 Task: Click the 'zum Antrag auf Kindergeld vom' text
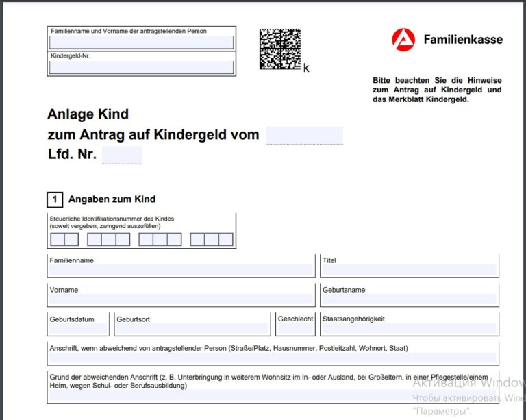pos(153,135)
